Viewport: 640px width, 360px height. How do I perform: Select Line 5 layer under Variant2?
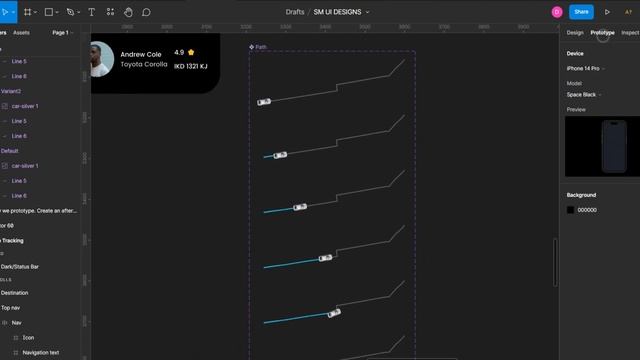coord(19,121)
